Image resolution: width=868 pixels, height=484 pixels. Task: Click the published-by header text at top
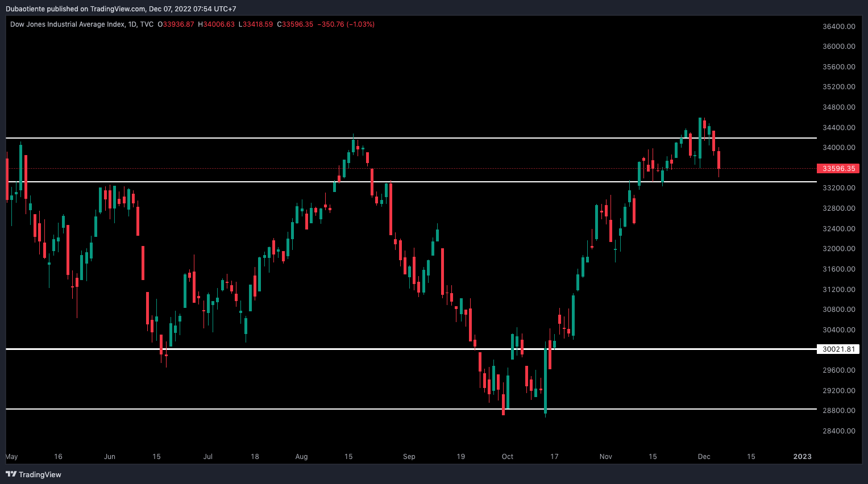point(121,9)
